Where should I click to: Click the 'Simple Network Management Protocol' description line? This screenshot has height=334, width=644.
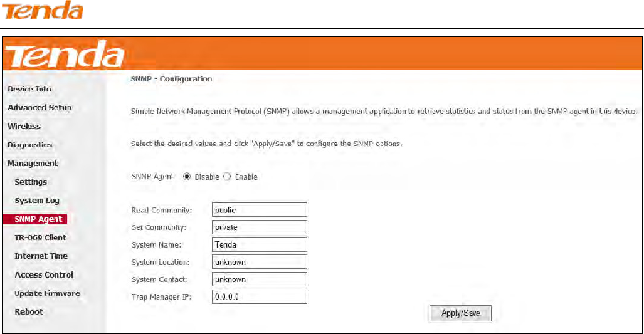point(384,111)
